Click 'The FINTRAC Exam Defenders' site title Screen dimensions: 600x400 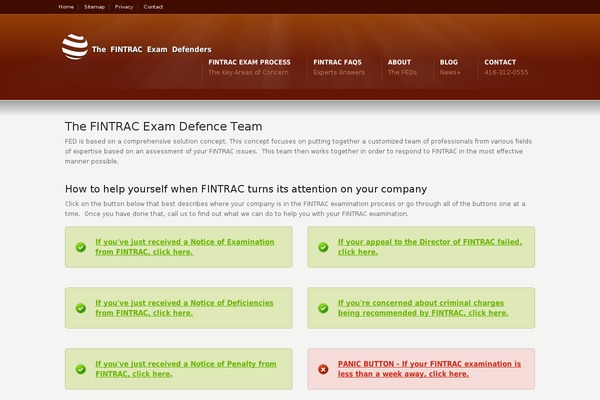(x=152, y=49)
